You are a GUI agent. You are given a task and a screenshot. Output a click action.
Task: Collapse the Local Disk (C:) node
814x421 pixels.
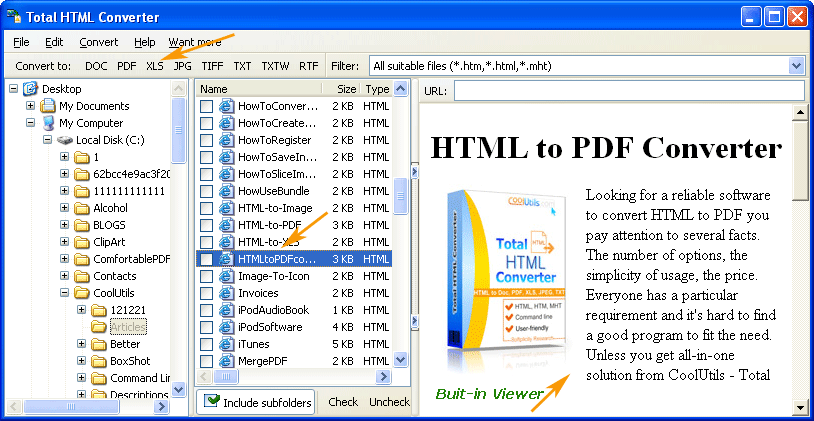pyautogui.click(x=48, y=140)
